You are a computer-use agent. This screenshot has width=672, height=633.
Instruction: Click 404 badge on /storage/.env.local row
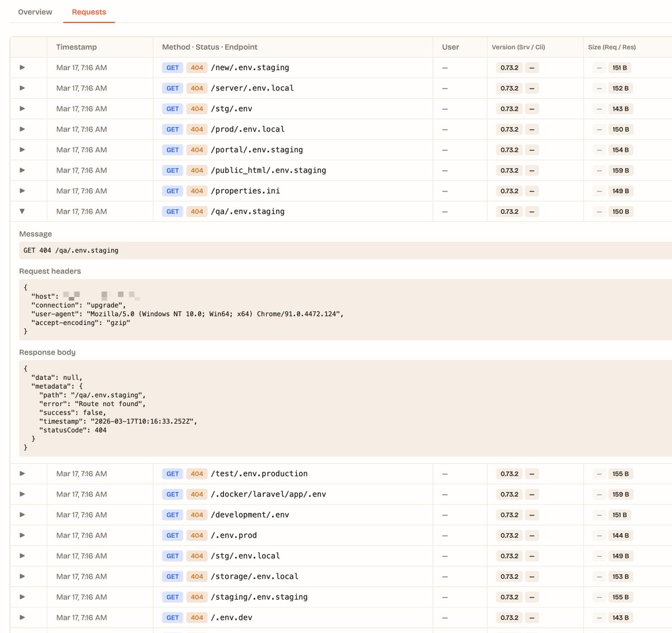click(x=197, y=576)
